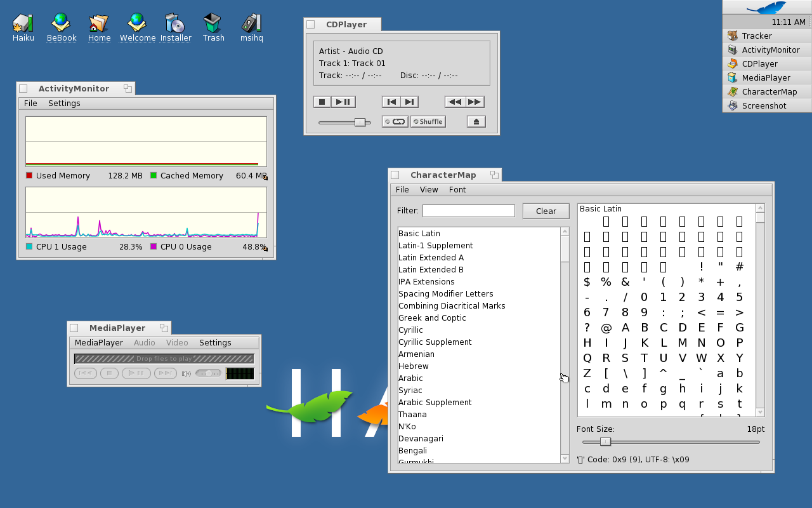Click the @ character in the grid
The width and height of the screenshot is (812, 508).
606,328
